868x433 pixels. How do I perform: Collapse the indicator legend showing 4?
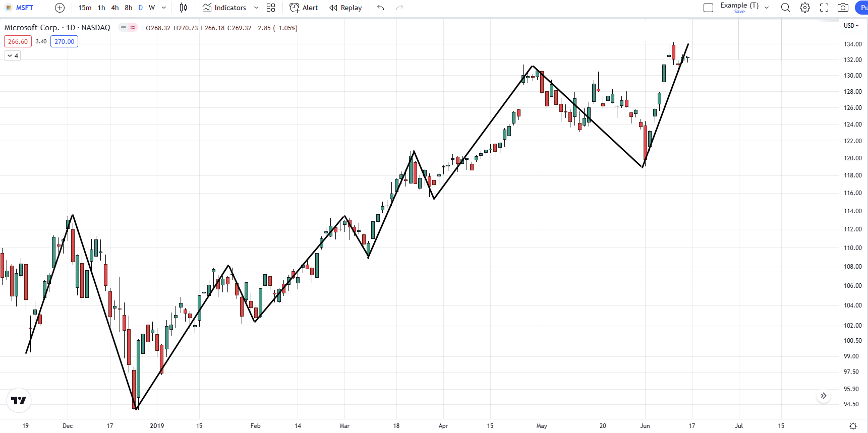[x=13, y=56]
